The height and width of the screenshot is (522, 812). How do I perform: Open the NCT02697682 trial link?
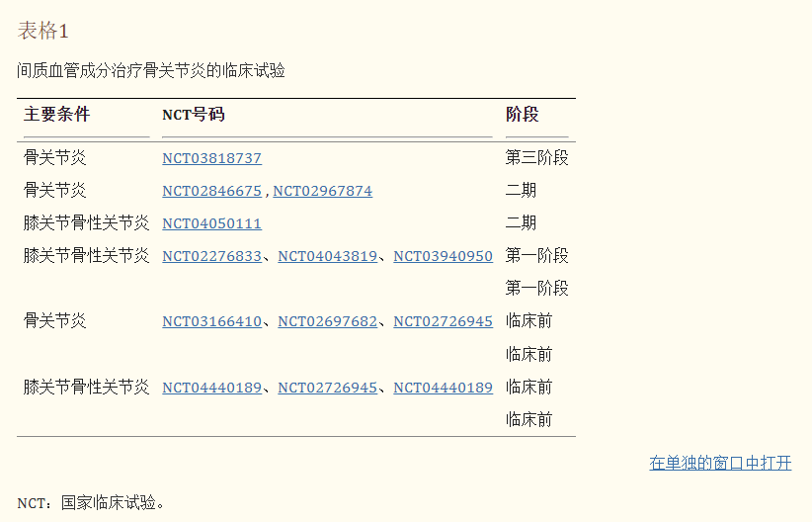[327, 321]
